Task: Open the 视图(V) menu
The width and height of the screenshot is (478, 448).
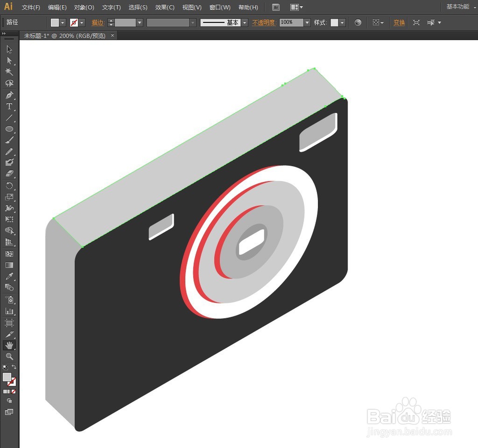Action: coord(192,7)
